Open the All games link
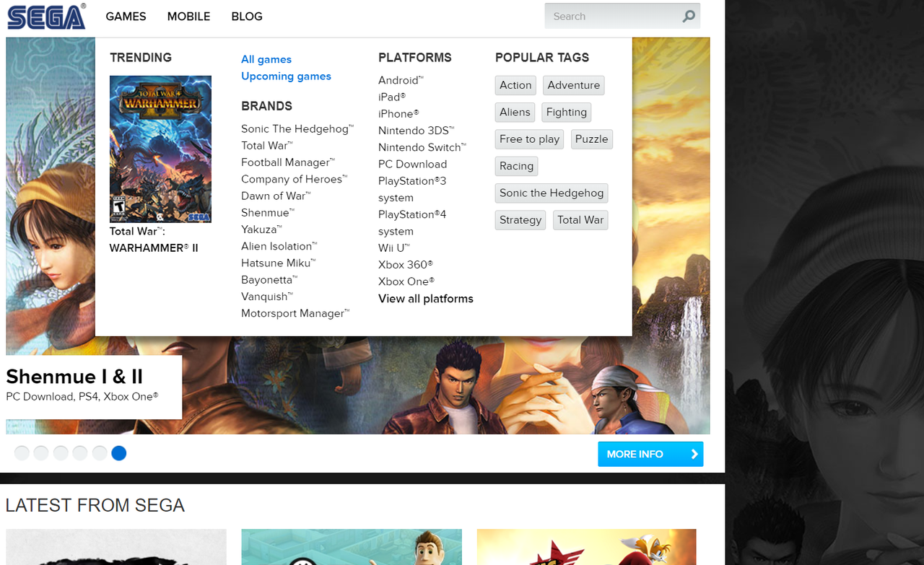 (266, 59)
